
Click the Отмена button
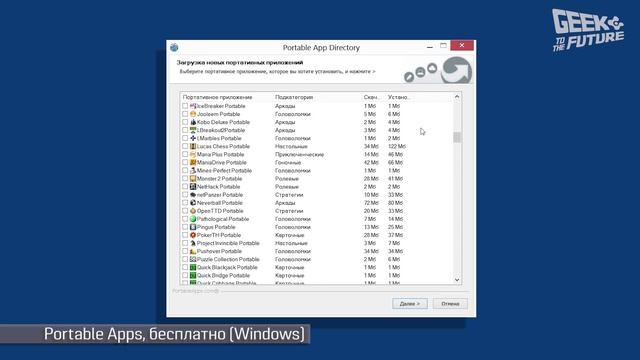pos(450,304)
